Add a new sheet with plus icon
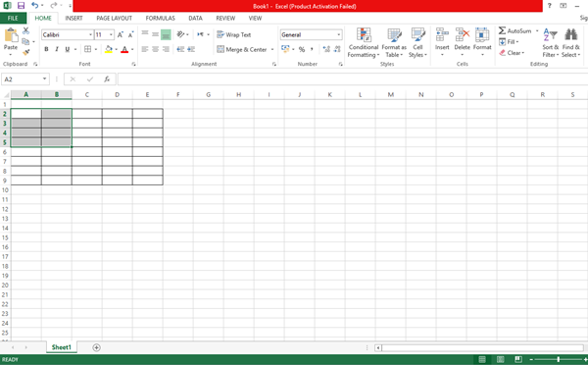This screenshot has width=588, height=365. (96, 347)
